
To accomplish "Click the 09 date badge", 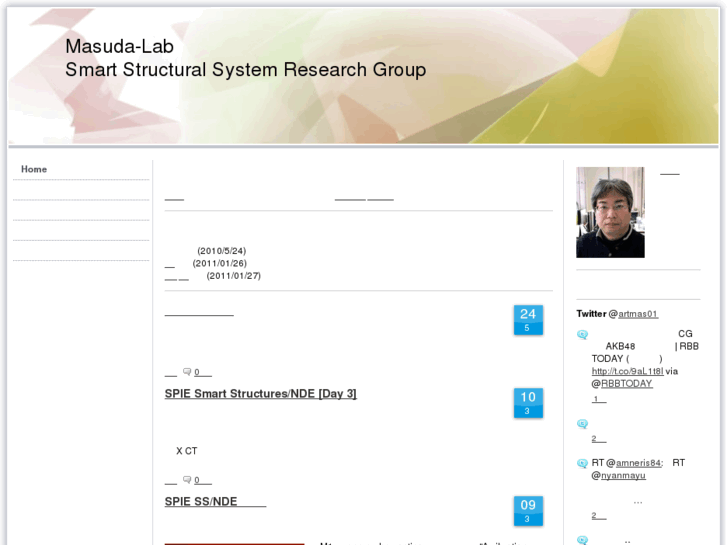I will [528, 511].
